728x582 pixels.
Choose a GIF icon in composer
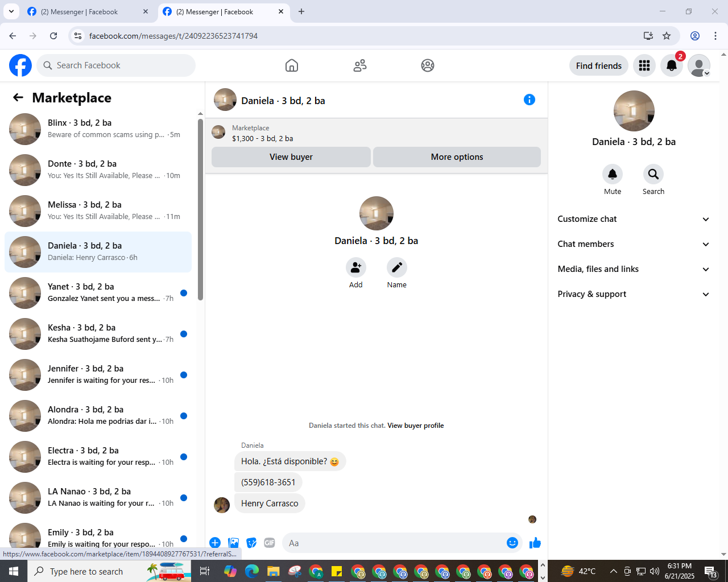click(x=270, y=543)
